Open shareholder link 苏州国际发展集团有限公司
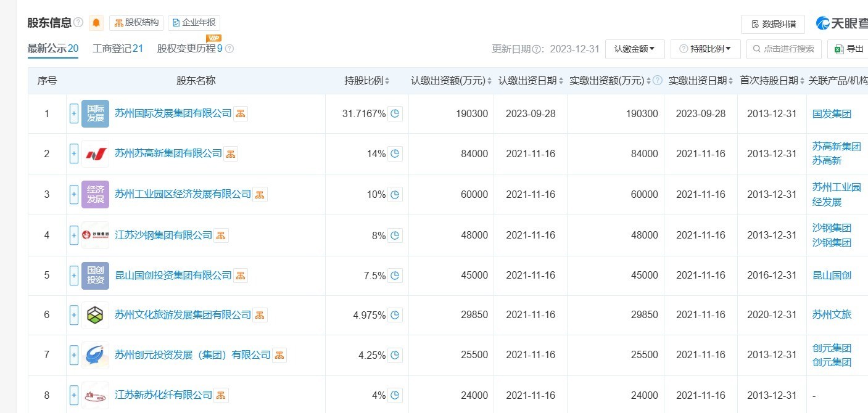Viewport: 868px width, 413px height. (173, 113)
